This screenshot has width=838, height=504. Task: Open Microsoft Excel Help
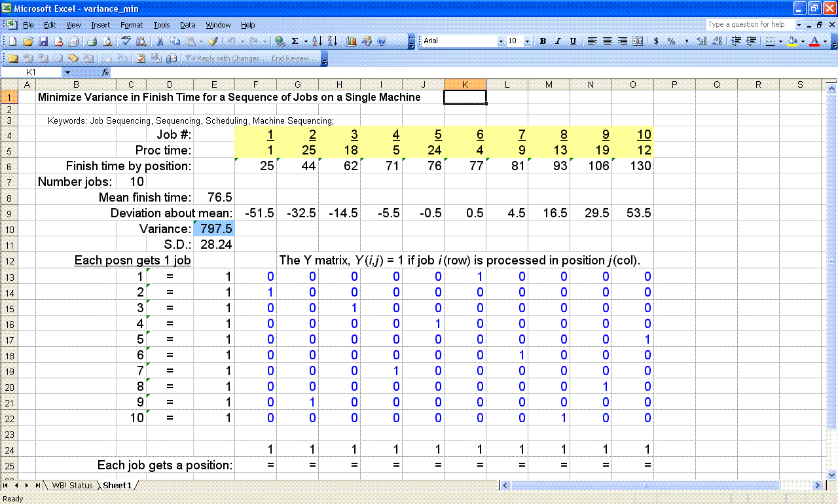point(382,41)
